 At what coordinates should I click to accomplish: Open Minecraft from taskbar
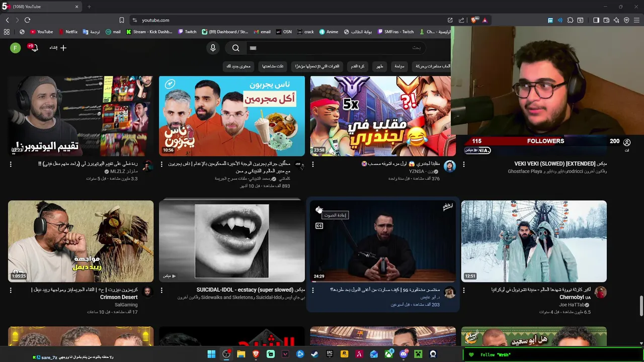click(x=418, y=354)
